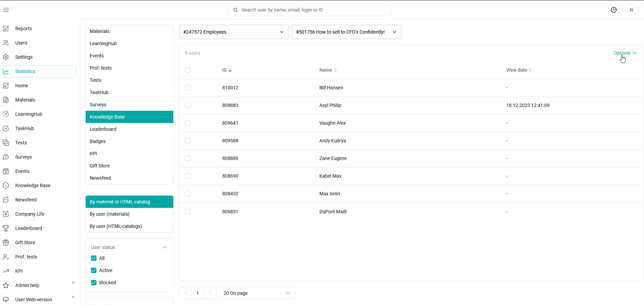Click the LearningHub rocket icon
Screen dimensions: 644x305
[x=6, y=114]
